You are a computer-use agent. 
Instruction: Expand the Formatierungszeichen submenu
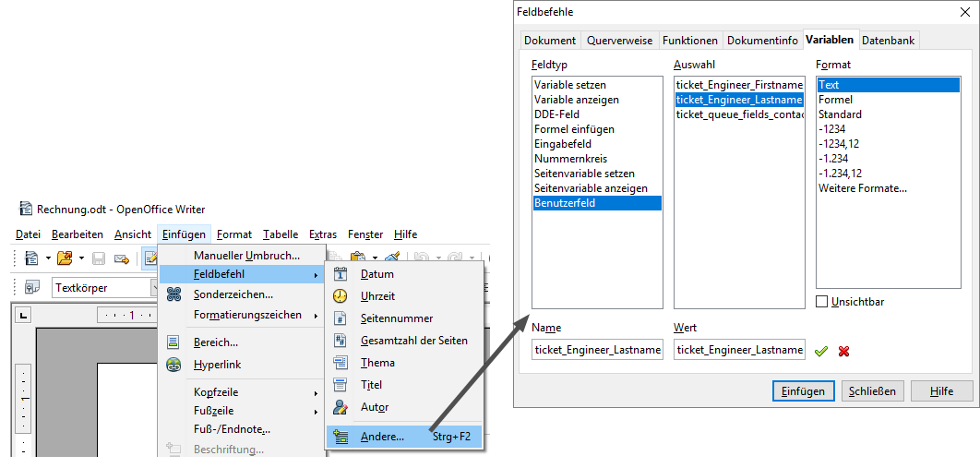tap(247, 315)
